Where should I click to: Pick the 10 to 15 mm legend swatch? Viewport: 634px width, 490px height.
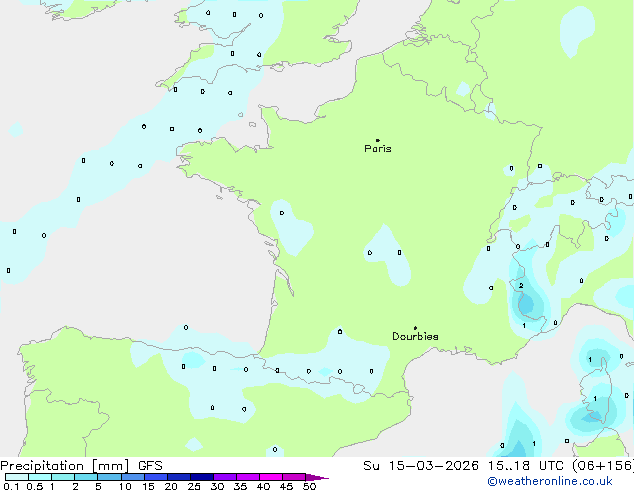[133, 477]
